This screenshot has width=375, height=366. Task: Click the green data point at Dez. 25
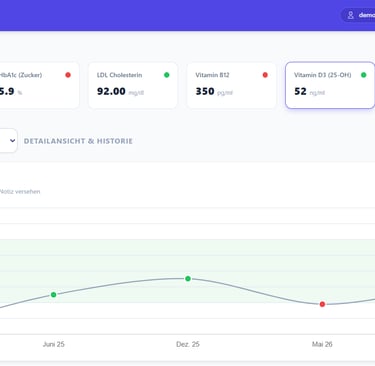click(x=188, y=279)
